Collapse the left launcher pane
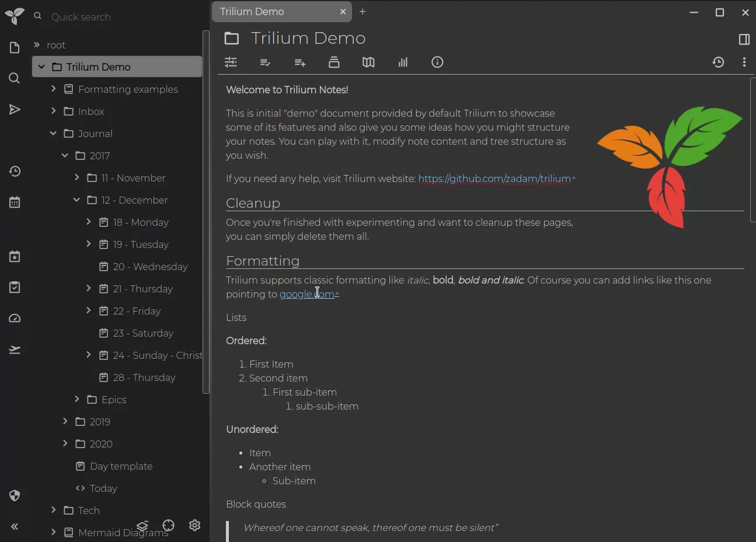Image resolution: width=756 pixels, height=542 pixels. [14, 527]
